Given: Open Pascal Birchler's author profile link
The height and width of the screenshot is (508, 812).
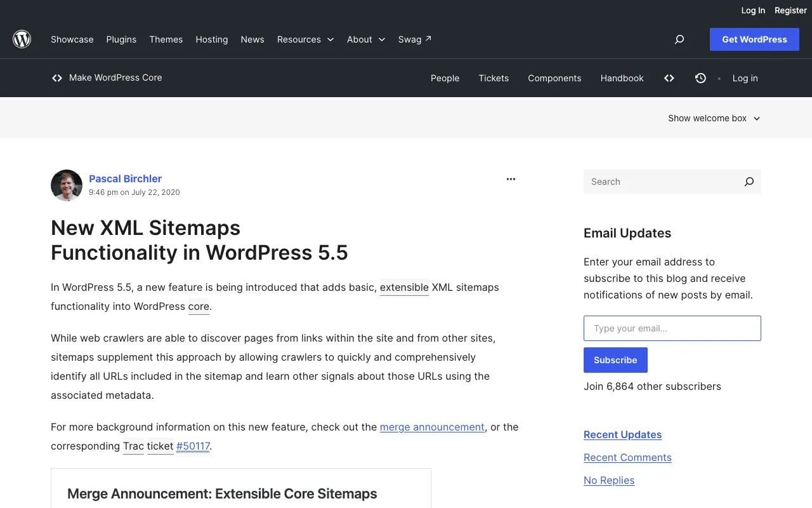Looking at the screenshot, I should tap(125, 178).
